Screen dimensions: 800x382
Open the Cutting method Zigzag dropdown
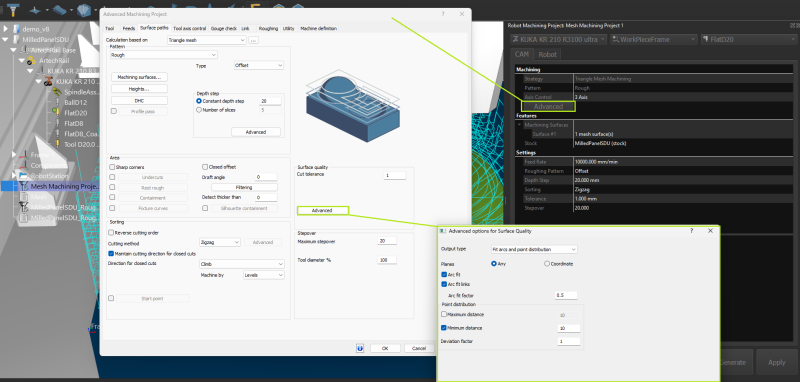click(x=219, y=242)
